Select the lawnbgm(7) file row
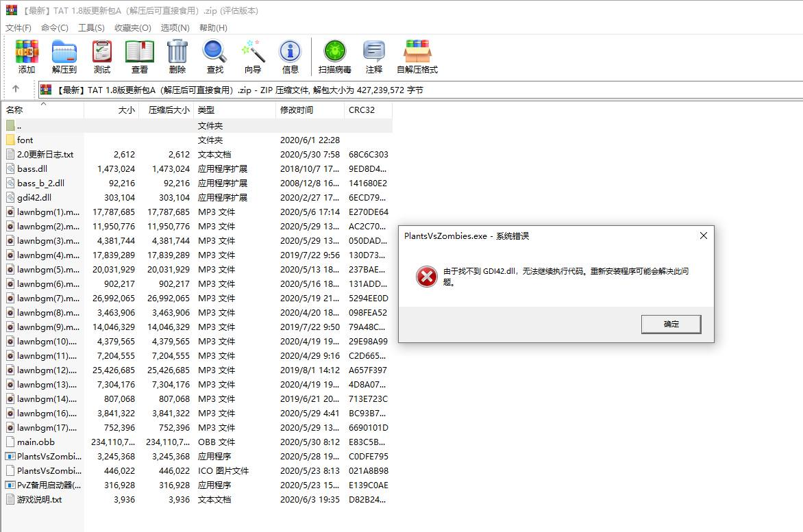The height and width of the screenshot is (532, 803). coord(197,298)
